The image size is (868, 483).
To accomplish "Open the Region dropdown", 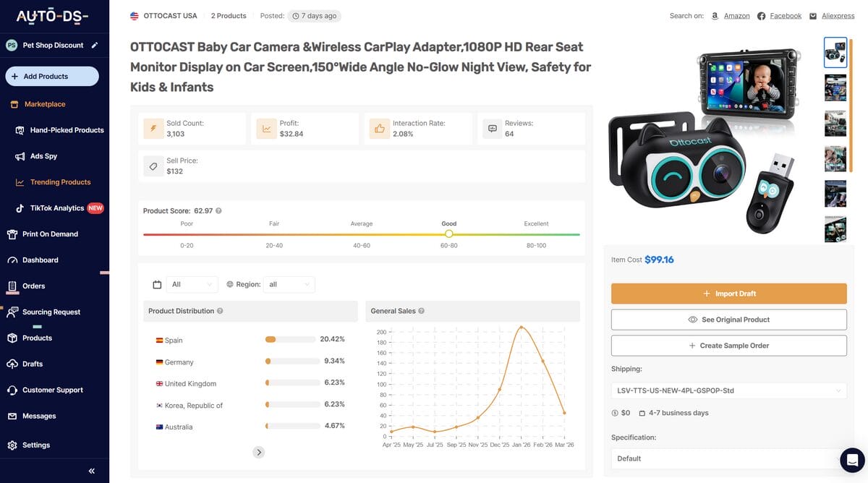I will point(289,284).
